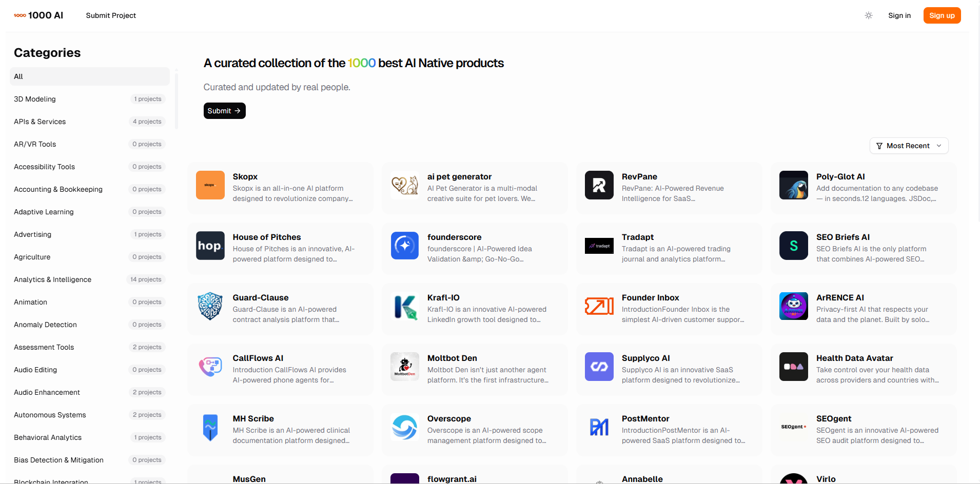Click the 1000 AI home logo
Viewport: 980px width, 484px height.
[x=38, y=15]
